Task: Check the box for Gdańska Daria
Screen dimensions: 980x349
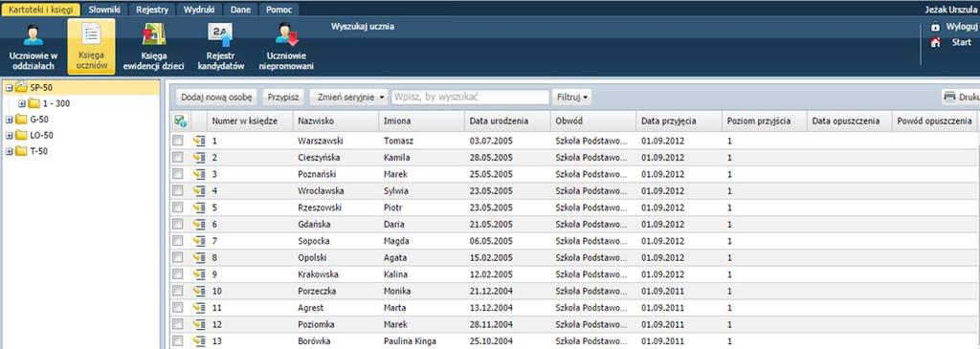Action: (x=178, y=224)
